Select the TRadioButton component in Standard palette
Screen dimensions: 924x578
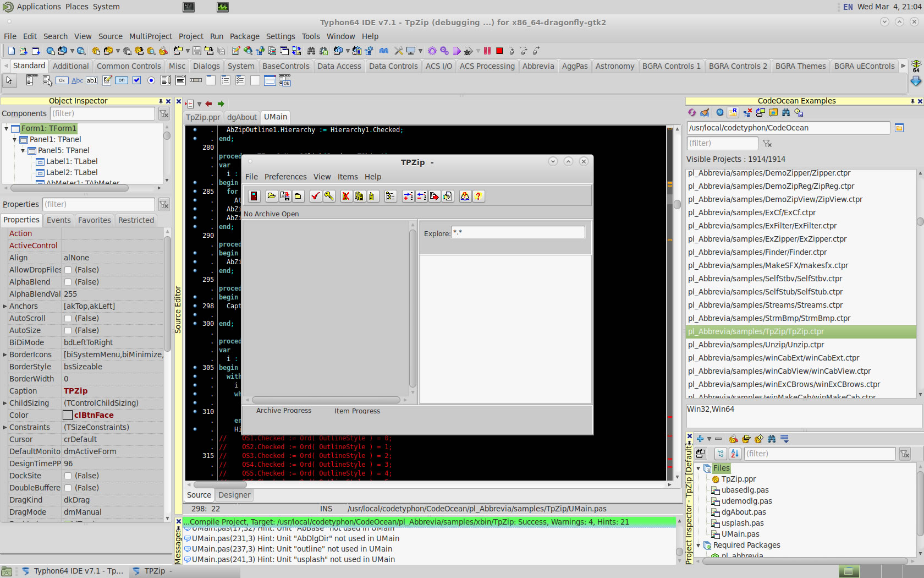point(151,80)
